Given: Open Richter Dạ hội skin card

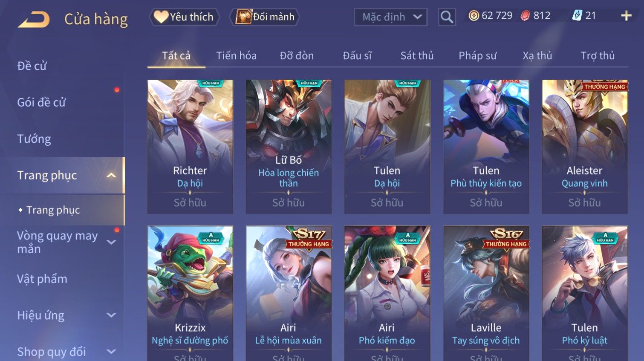Looking at the screenshot, I should click(x=190, y=147).
